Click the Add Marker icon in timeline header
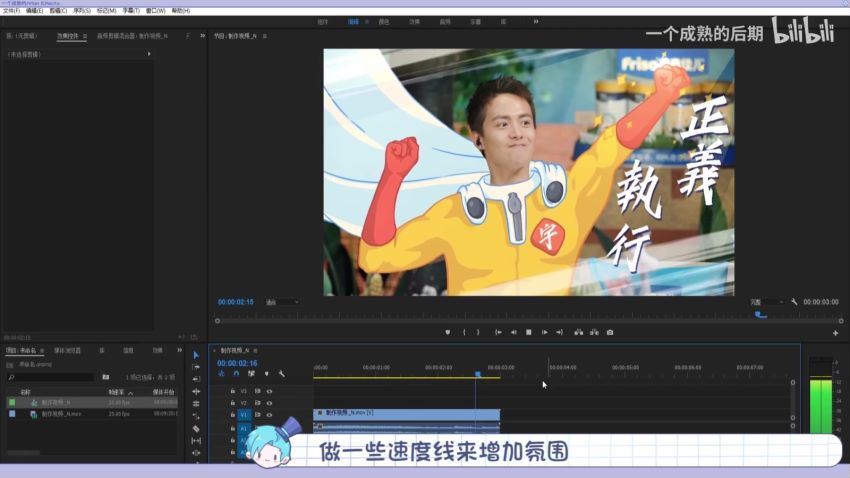This screenshot has height=478, width=850. tap(267, 374)
